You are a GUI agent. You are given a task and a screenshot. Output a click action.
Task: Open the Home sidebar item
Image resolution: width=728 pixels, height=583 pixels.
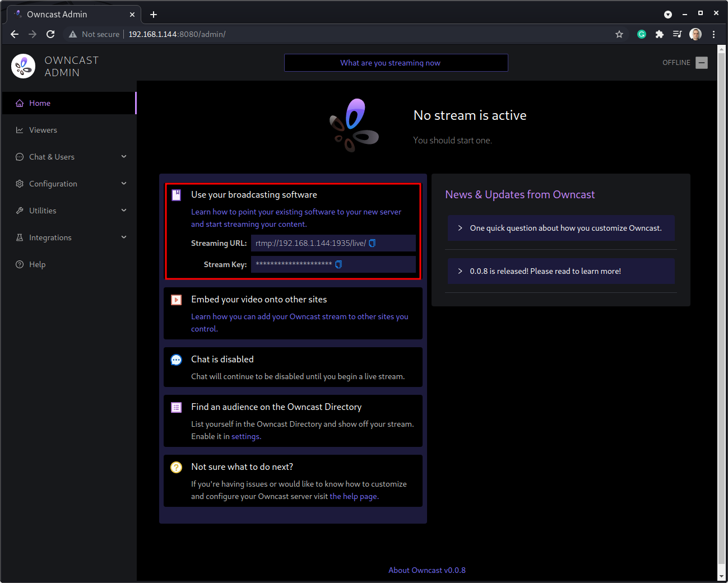pos(69,103)
